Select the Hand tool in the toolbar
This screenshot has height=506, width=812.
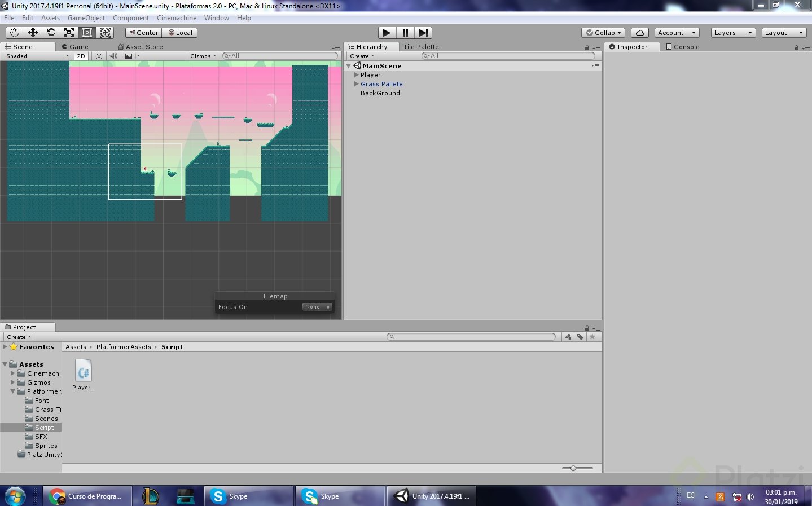pos(15,33)
